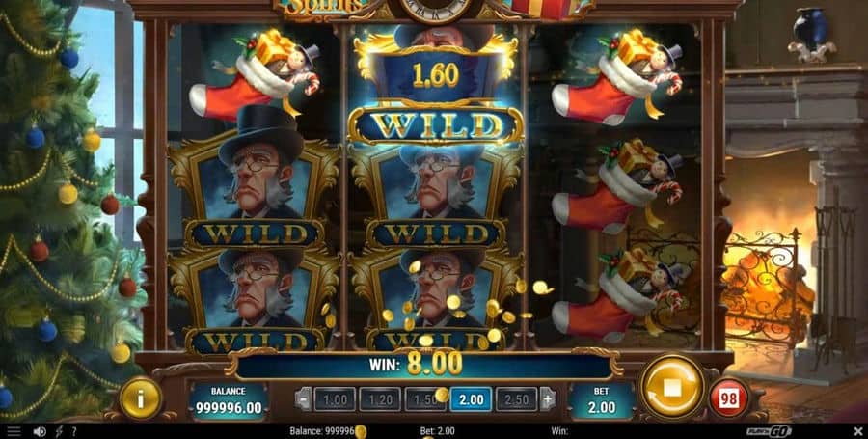Image resolution: width=868 pixels, height=439 pixels.
Task: Click the Play'n GO logo
Action: click(769, 431)
